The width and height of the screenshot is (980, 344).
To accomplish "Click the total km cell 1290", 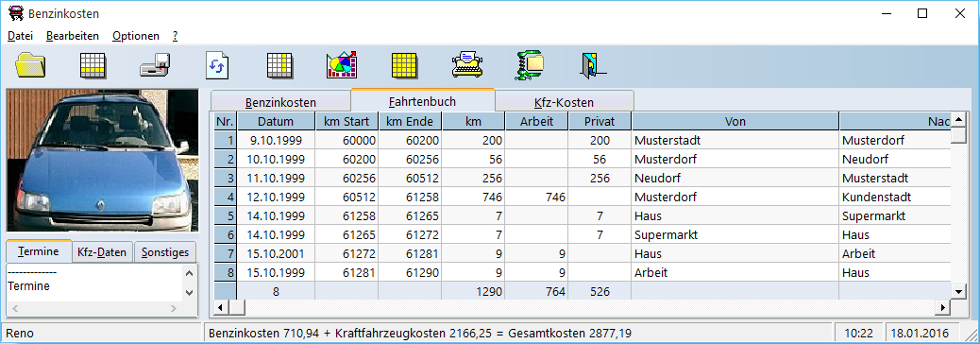I will tap(473, 291).
